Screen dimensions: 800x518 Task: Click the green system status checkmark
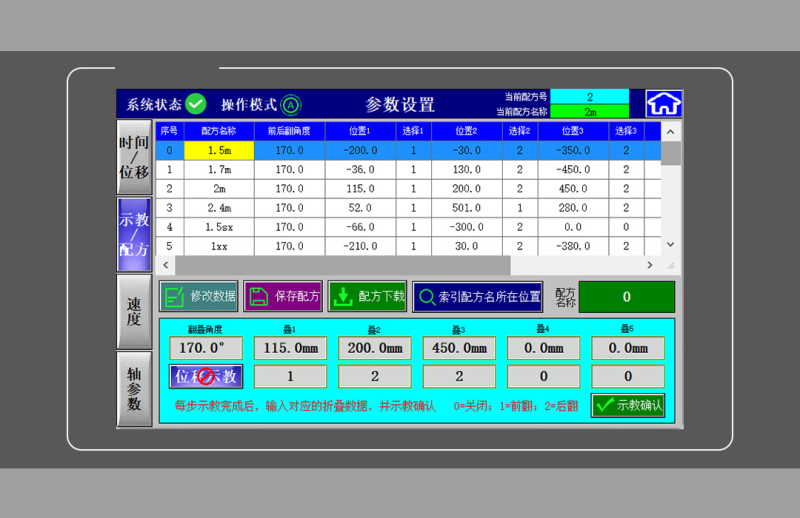coord(196,104)
